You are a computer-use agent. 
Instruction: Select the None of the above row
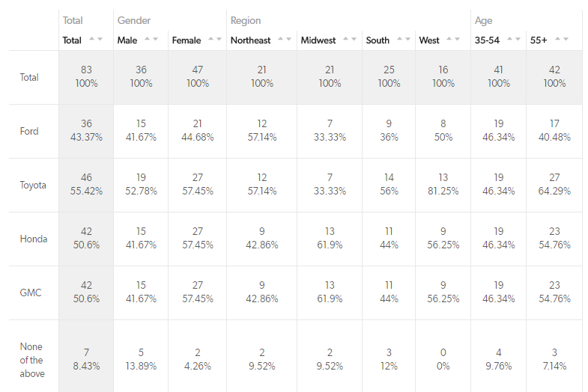tap(32, 360)
